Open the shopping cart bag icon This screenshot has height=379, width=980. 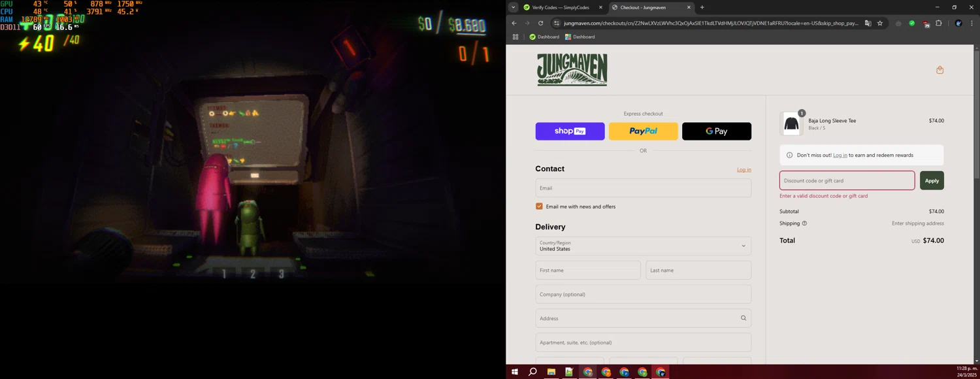tap(939, 70)
